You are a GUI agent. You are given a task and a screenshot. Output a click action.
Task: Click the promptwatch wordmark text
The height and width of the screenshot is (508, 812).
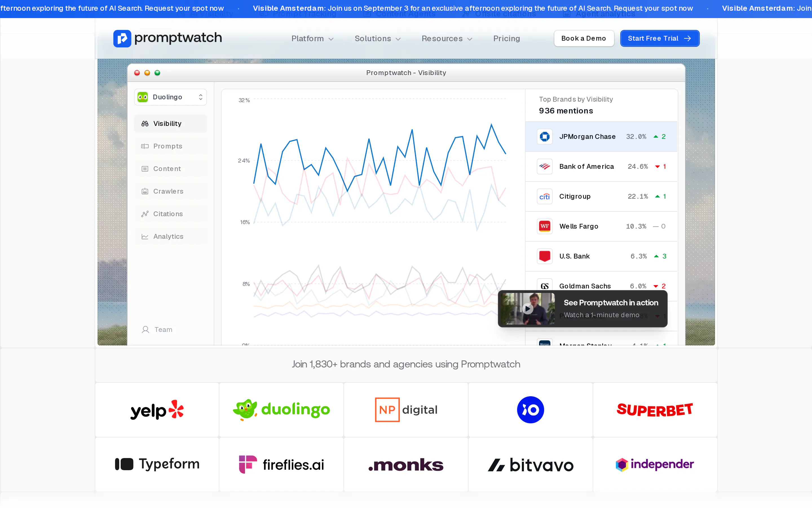click(178, 38)
